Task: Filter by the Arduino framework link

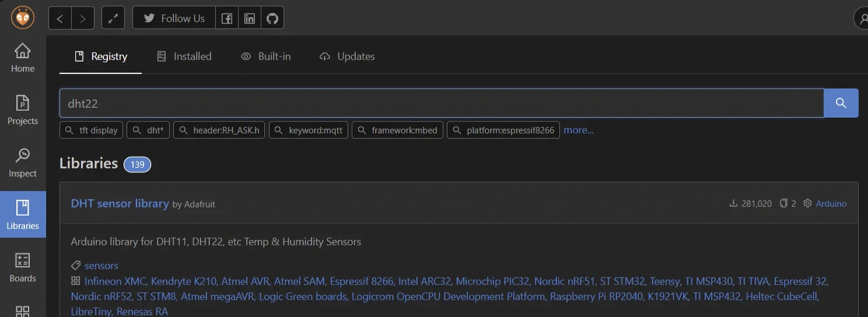Action: 831,203
